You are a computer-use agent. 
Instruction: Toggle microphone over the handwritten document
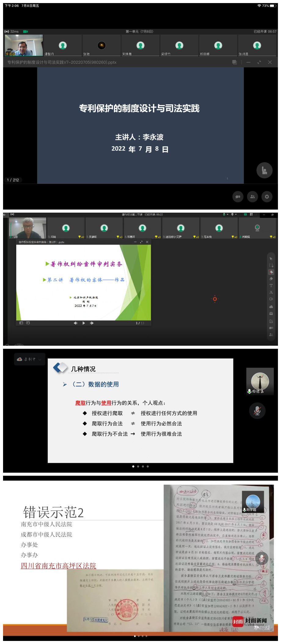pos(262,559)
